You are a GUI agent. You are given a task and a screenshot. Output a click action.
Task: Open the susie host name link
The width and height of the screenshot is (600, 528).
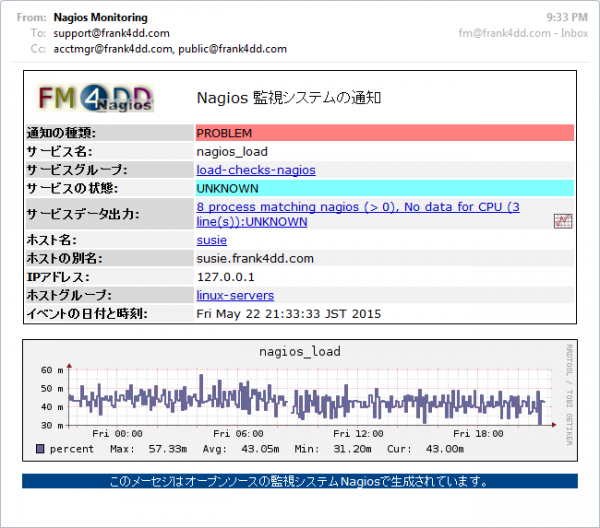[211, 240]
